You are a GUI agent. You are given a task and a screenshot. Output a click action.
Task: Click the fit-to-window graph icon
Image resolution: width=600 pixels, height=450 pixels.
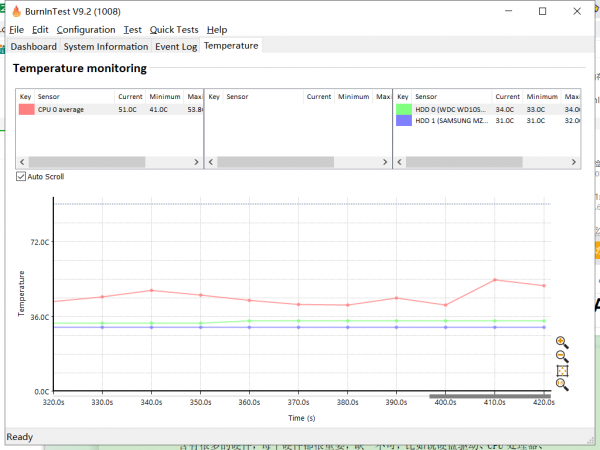(562, 371)
